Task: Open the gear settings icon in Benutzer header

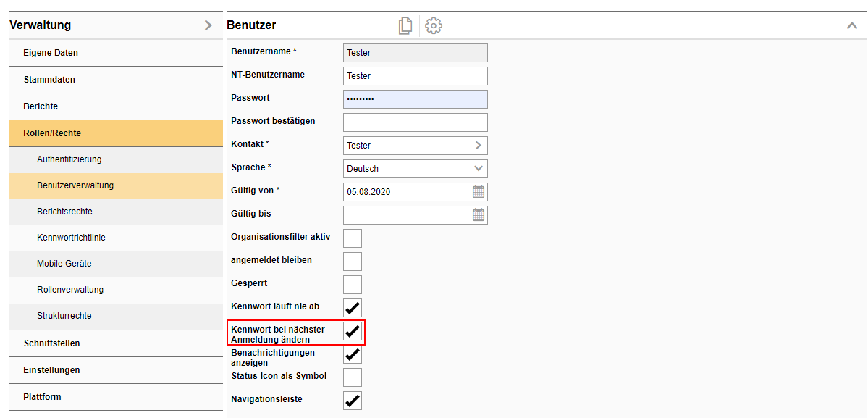Action: point(434,25)
